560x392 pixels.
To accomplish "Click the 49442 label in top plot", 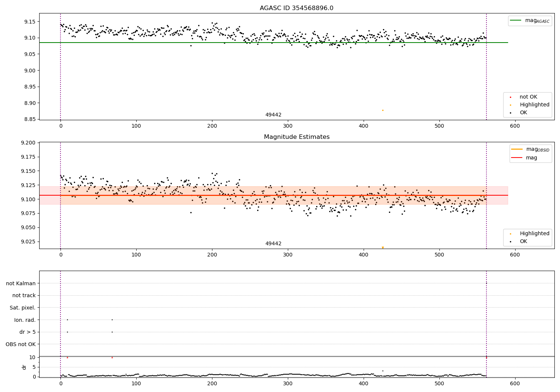I will [273, 115].
